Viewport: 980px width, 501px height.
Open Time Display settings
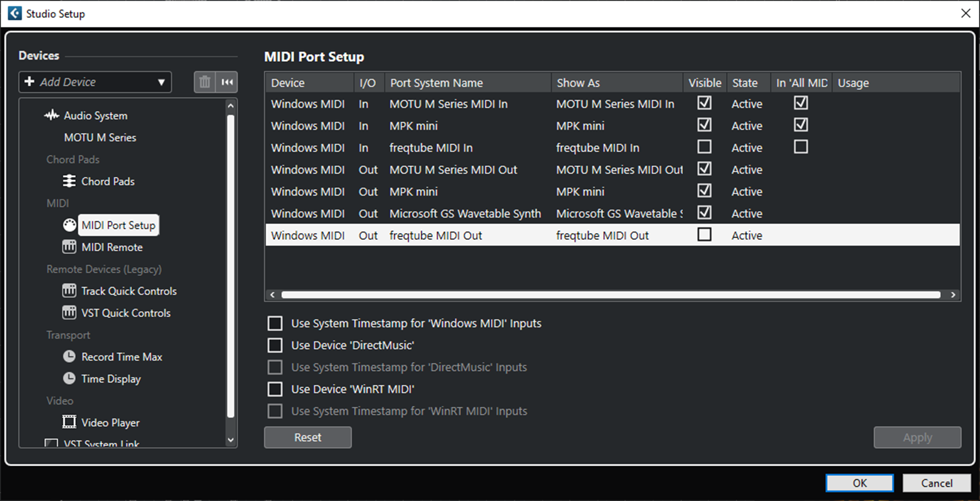[111, 378]
